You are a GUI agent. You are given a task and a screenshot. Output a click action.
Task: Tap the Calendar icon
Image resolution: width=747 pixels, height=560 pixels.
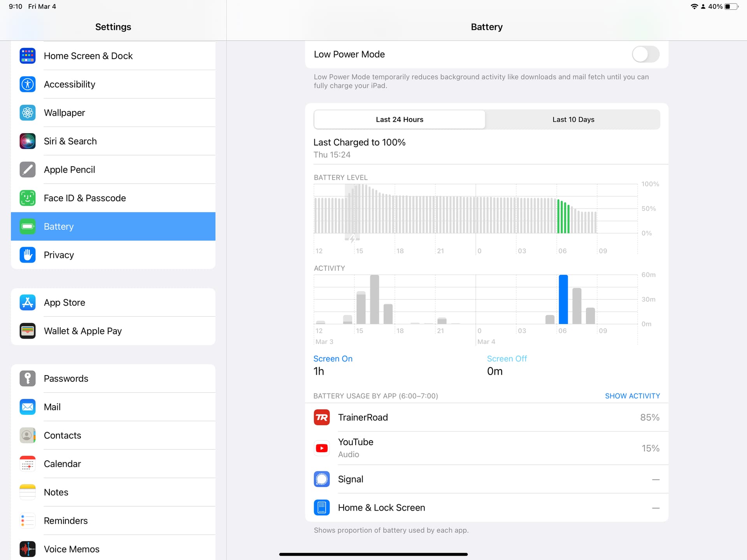28,463
